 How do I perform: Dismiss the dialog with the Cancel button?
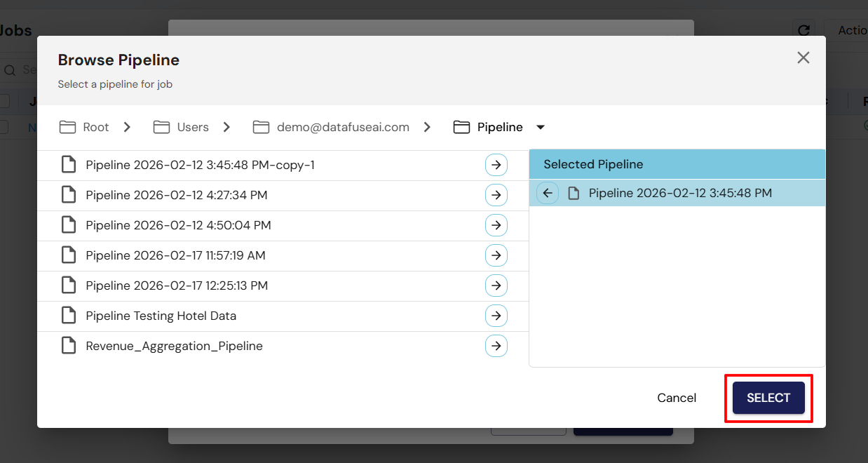tap(676, 398)
